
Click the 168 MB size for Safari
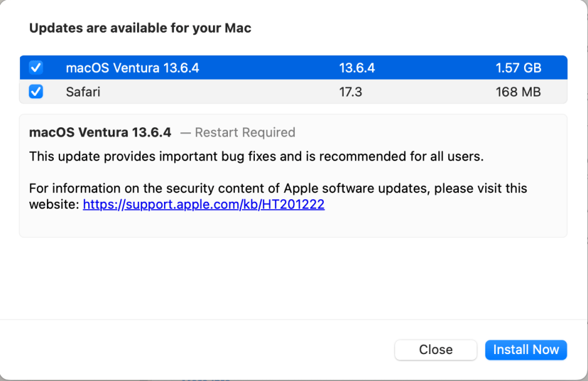[518, 92]
